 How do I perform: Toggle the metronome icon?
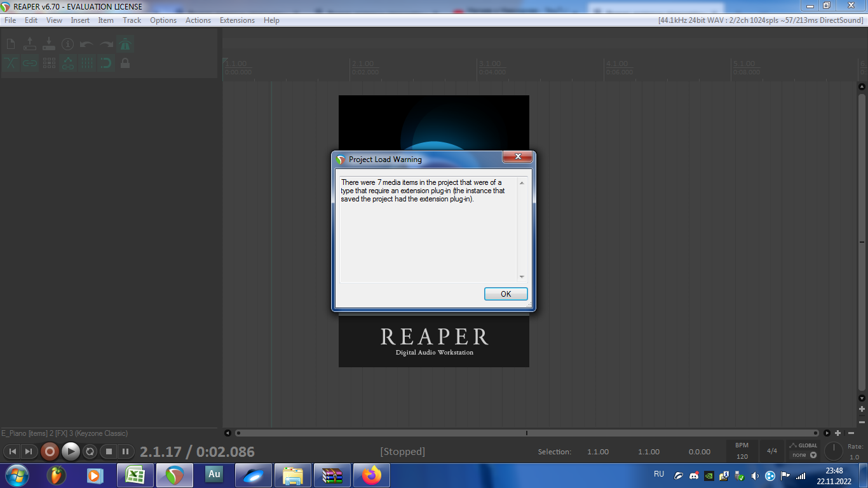pos(125,44)
